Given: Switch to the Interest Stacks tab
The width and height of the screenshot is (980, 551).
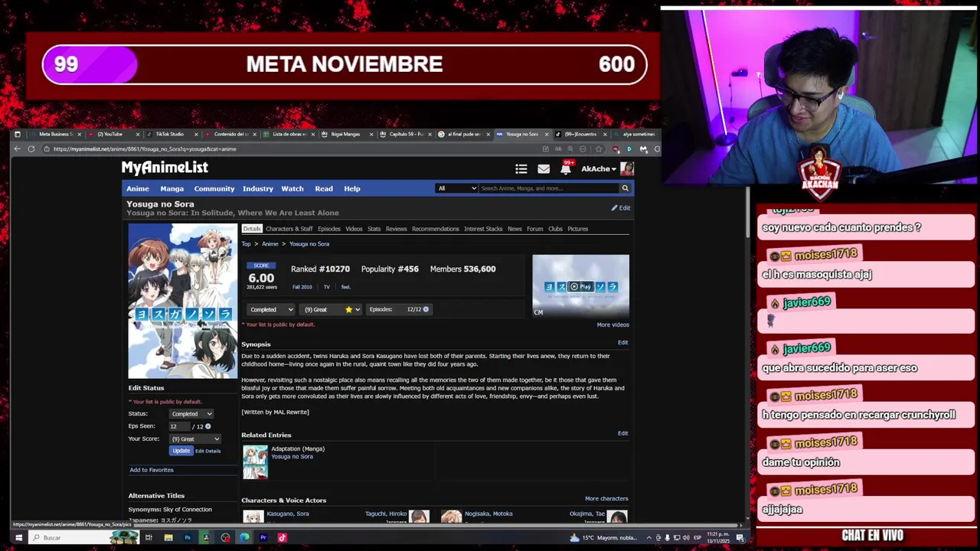Looking at the screenshot, I should click(483, 229).
